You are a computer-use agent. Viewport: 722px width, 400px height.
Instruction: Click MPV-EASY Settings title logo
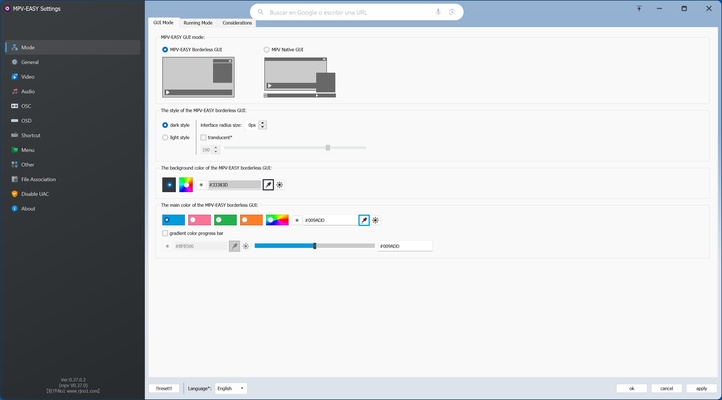tap(7, 8)
